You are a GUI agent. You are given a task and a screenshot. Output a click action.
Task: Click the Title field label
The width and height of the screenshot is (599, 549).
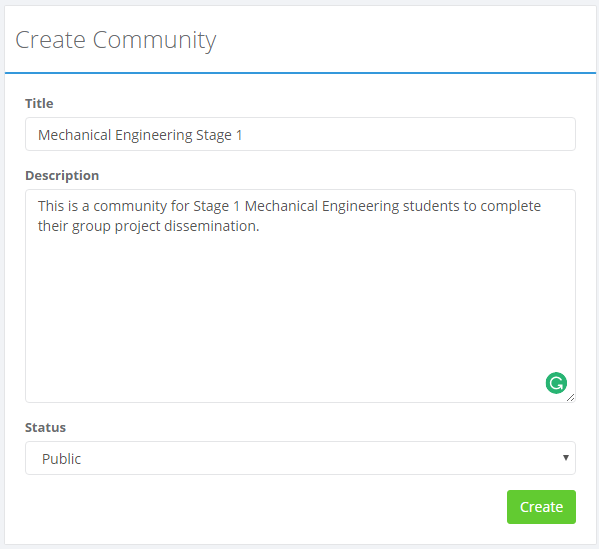(39, 104)
